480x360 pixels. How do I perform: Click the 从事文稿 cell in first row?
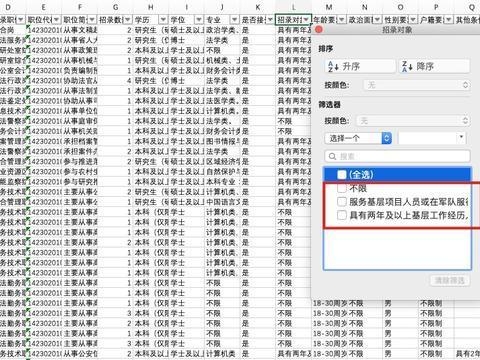pos(80,30)
